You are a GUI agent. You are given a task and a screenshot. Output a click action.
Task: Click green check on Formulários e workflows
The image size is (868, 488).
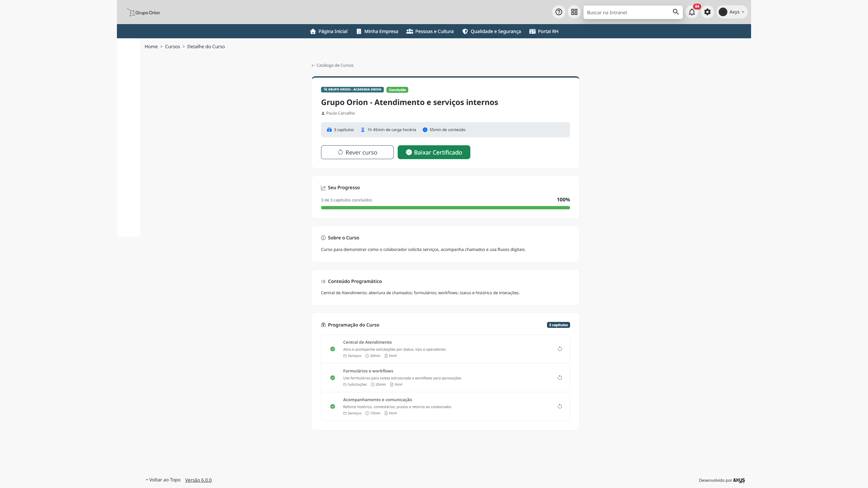pyautogui.click(x=333, y=377)
